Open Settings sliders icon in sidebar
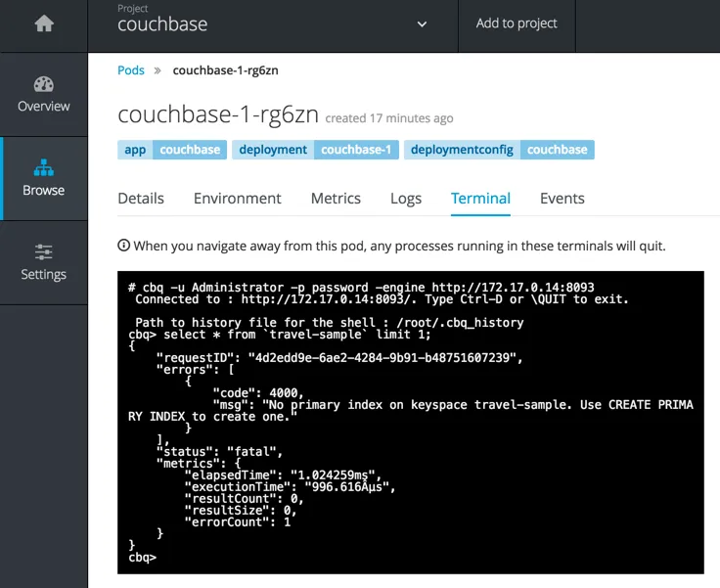This screenshot has width=720, height=588. tap(43, 252)
